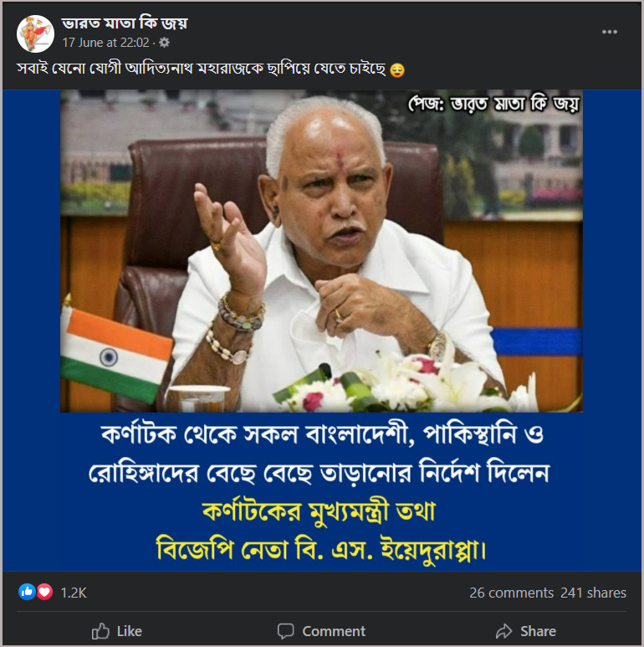Open the page's round profile picture
Image resolution: width=644 pixels, height=647 pixels.
coord(35,33)
